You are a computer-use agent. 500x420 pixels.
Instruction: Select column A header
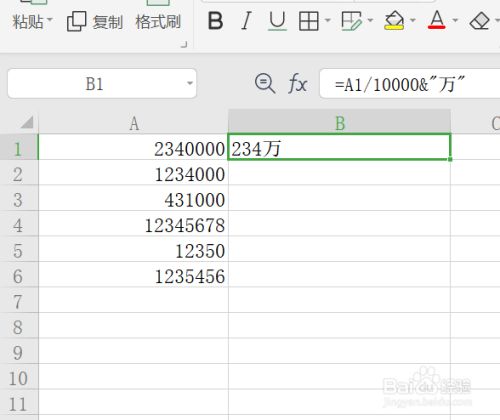(134, 124)
